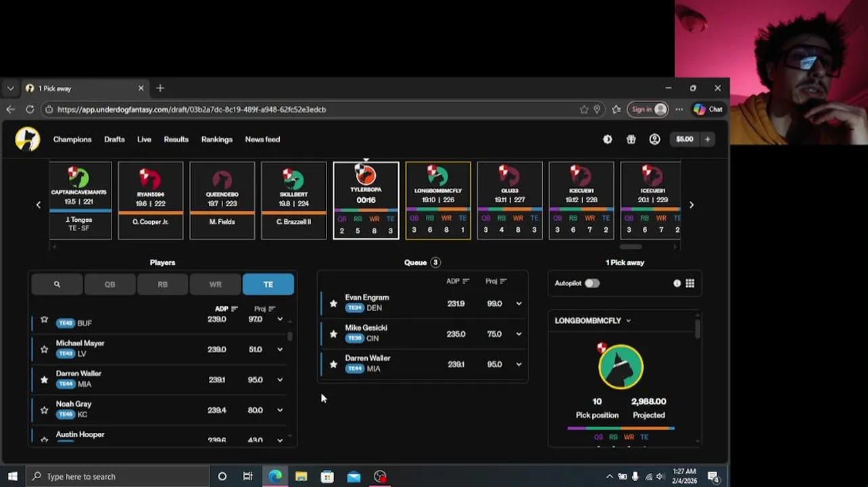The image size is (868, 487).
Task: Unstar Darren Waller in players list
Action: pyautogui.click(x=45, y=379)
